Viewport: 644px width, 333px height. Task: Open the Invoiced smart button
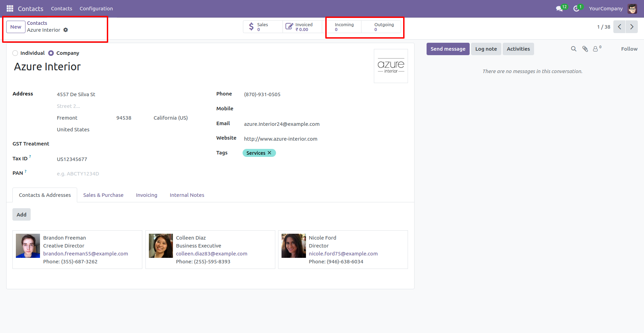pyautogui.click(x=301, y=27)
